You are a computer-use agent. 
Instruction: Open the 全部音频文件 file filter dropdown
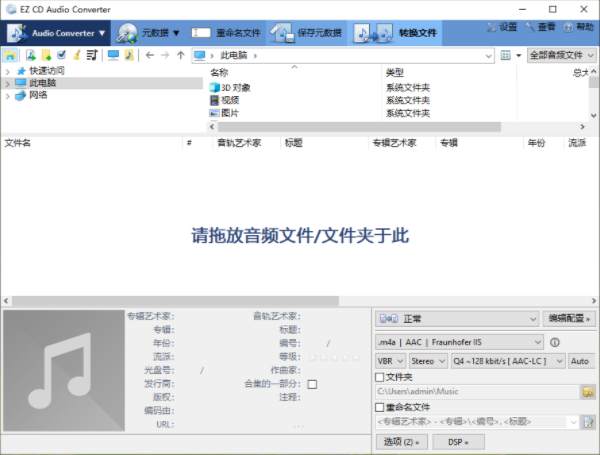click(x=561, y=55)
